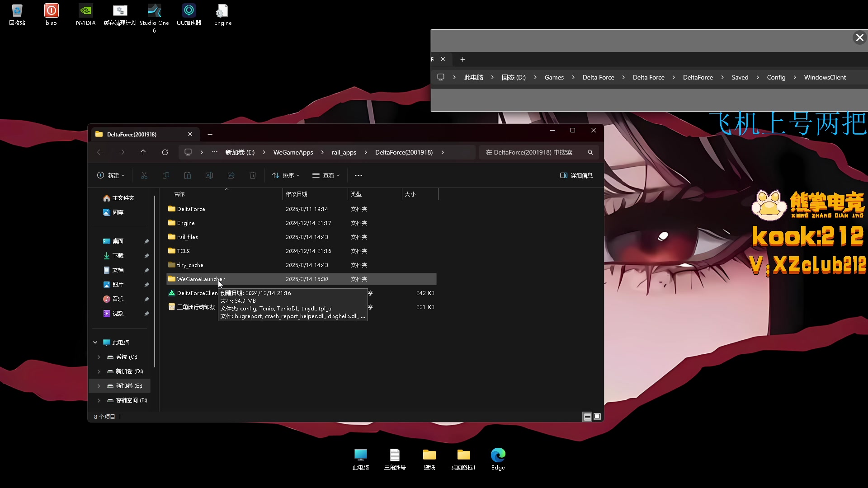Image resolution: width=868 pixels, height=488 pixels.
Task: Open the 排序 sort dropdown
Action: point(286,175)
